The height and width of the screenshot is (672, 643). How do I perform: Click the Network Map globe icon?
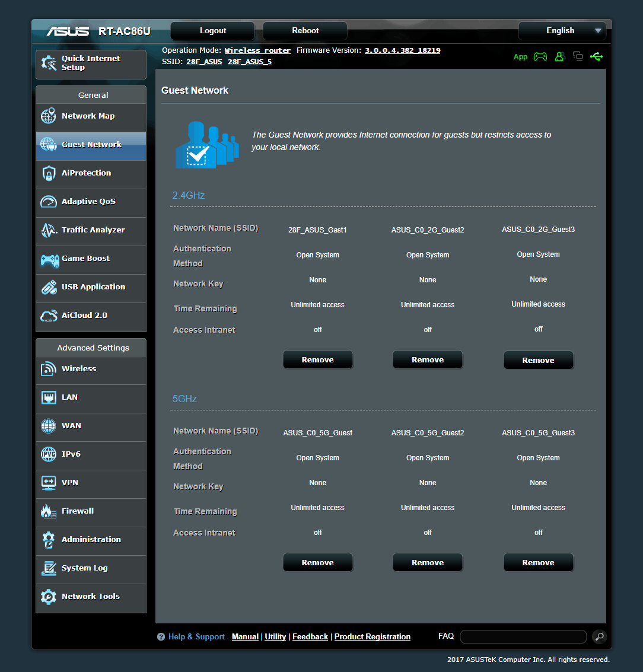point(49,116)
